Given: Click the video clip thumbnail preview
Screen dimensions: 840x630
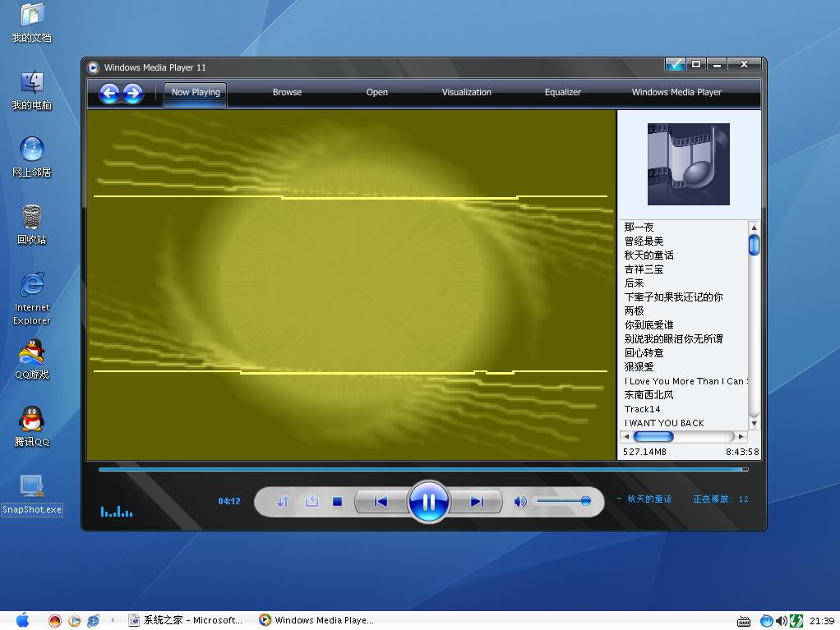Looking at the screenshot, I should [688, 163].
